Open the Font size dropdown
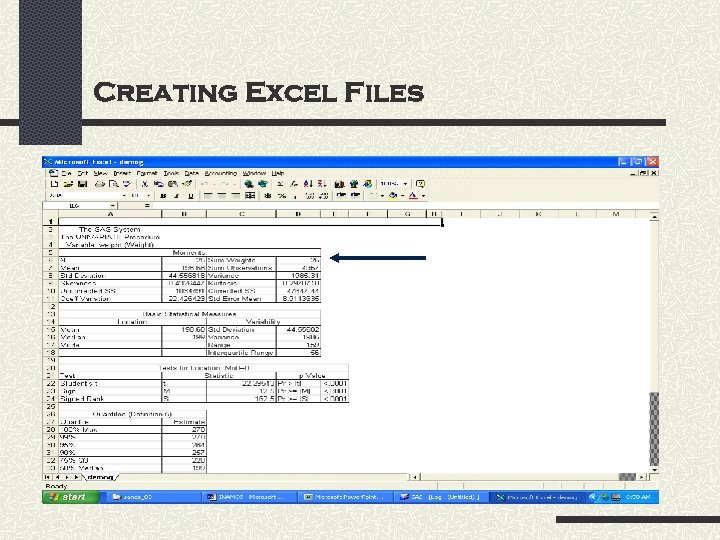This screenshot has width=720, height=540. 148,196
